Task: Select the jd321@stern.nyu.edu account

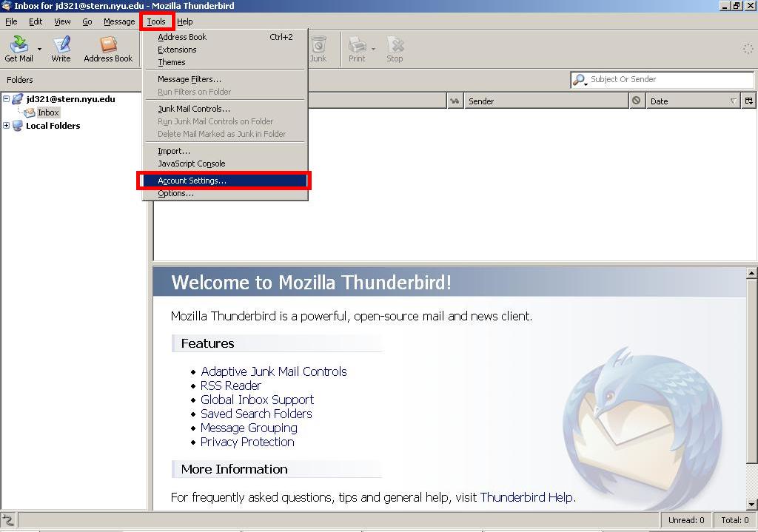Action: point(70,99)
